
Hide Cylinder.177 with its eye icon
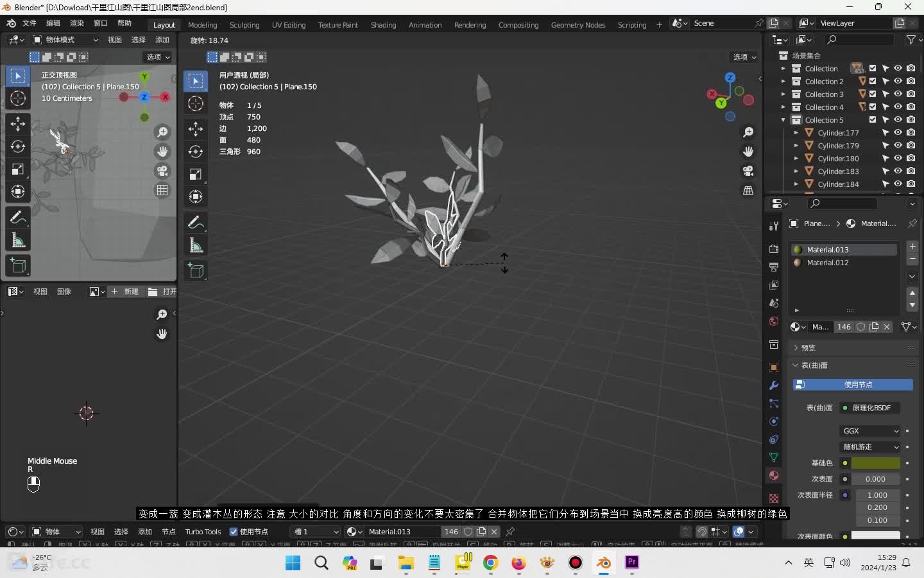(898, 133)
